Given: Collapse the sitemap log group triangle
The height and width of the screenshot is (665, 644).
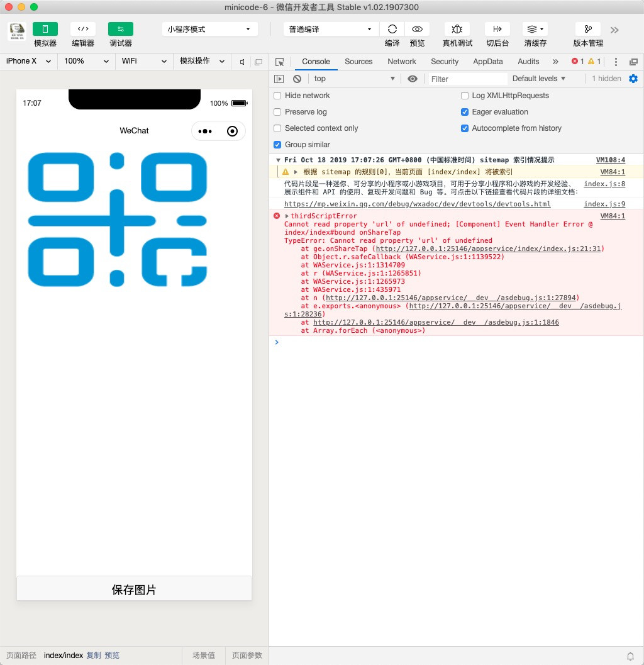Looking at the screenshot, I should click(278, 160).
